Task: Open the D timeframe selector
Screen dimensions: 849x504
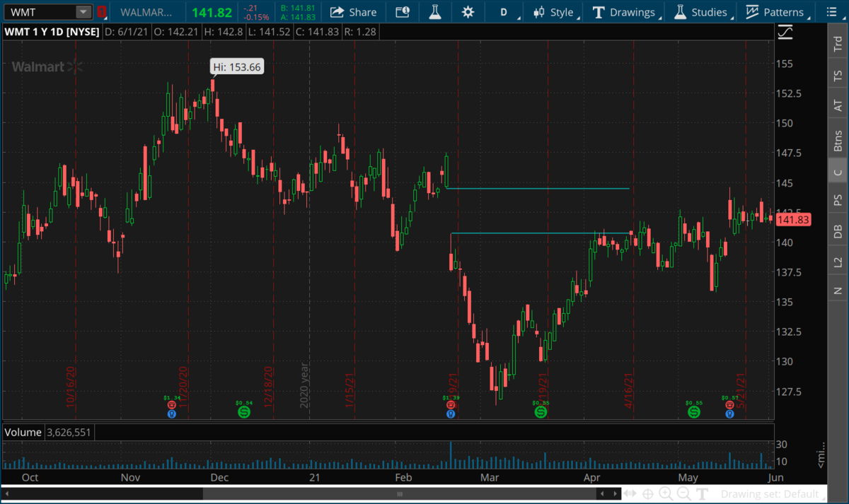Action: click(504, 12)
